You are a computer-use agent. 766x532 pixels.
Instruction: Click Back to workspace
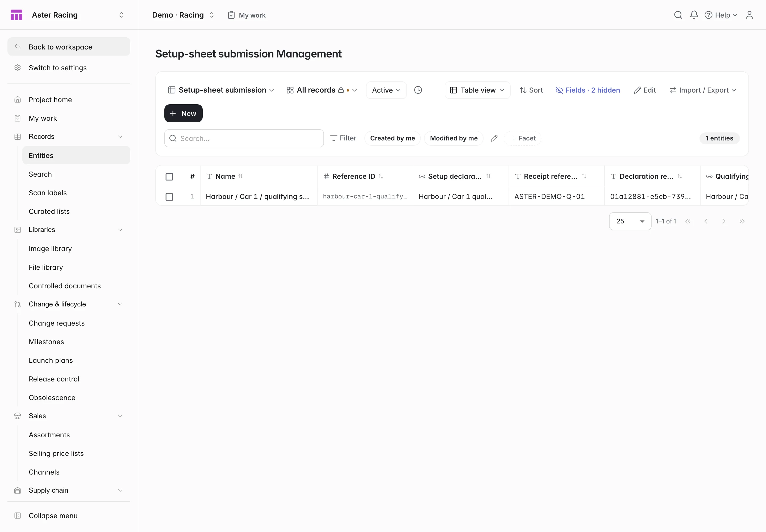click(x=69, y=47)
